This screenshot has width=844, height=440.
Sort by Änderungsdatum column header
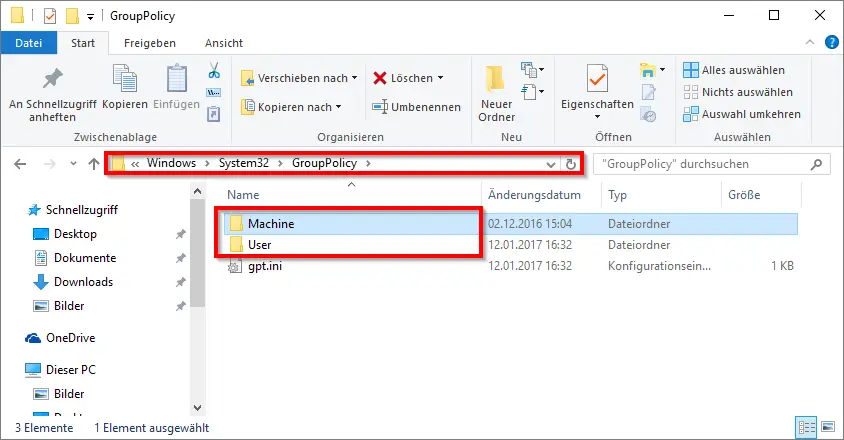[542, 194]
